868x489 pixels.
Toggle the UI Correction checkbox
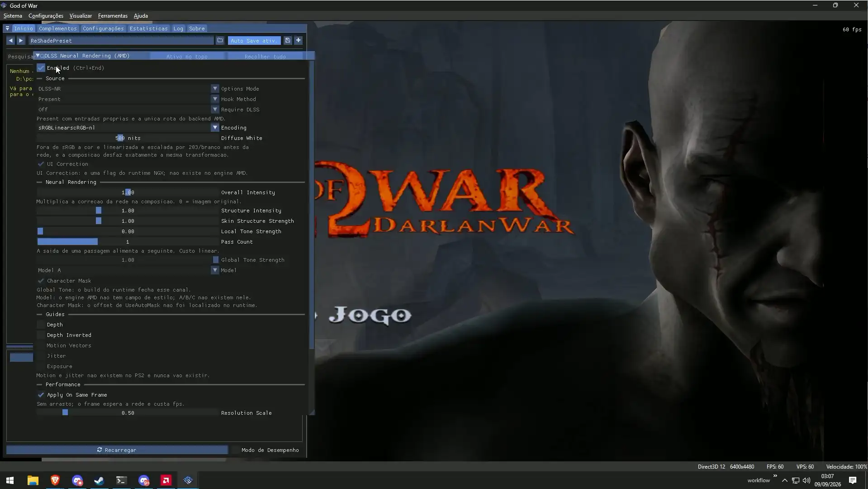[41, 164]
